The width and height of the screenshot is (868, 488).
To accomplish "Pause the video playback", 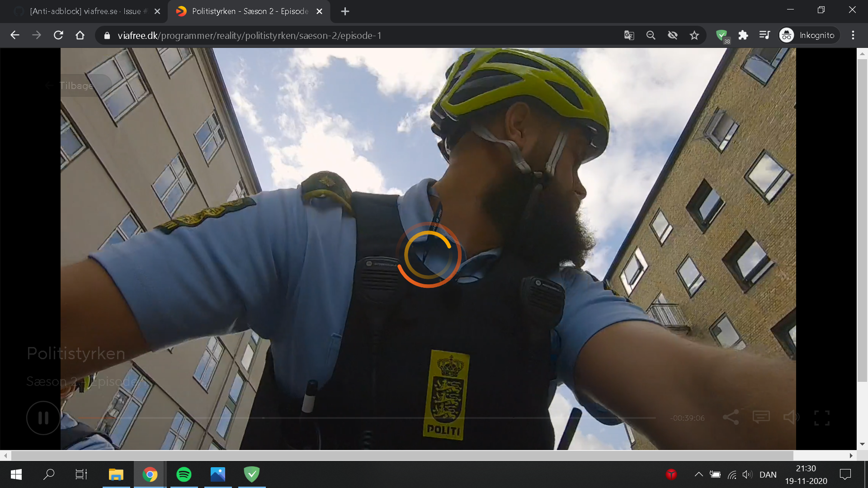I will pos(43,418).
